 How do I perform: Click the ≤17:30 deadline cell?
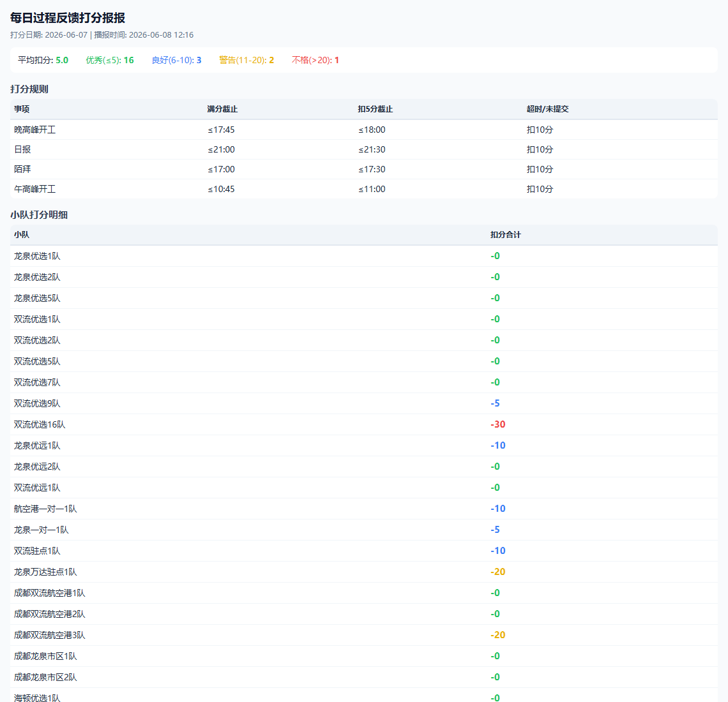(372, 169)
